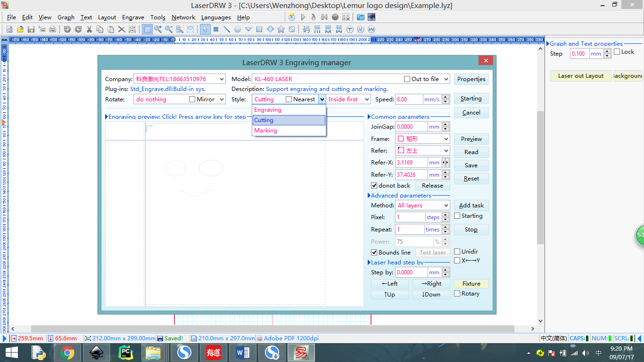Click the Speed value input field

coord(408,99)
